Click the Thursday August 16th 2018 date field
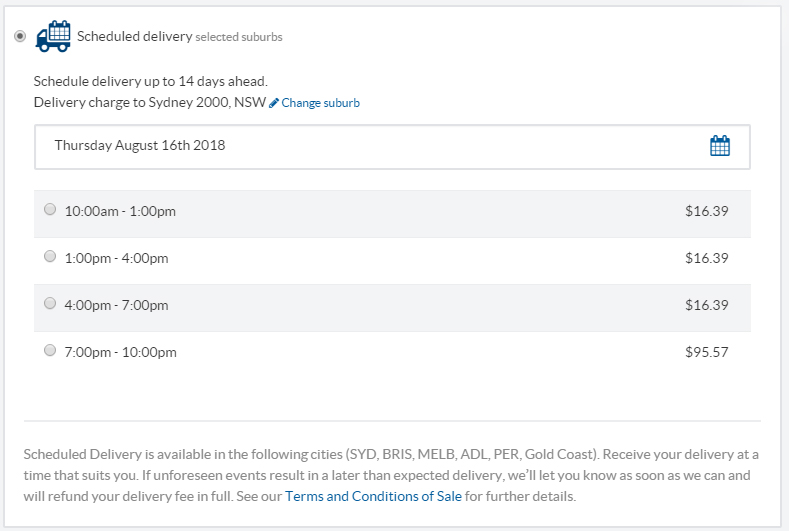Screen dimensions: 789x531 (x=392, y=146)
